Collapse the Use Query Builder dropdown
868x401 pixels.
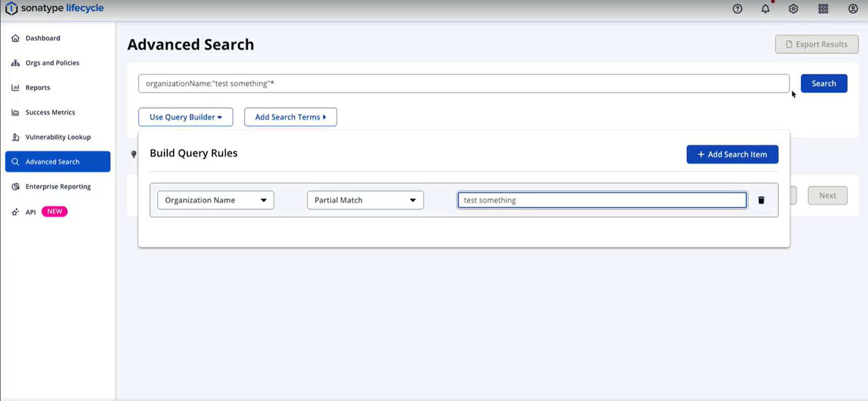(x=186, y=117)
